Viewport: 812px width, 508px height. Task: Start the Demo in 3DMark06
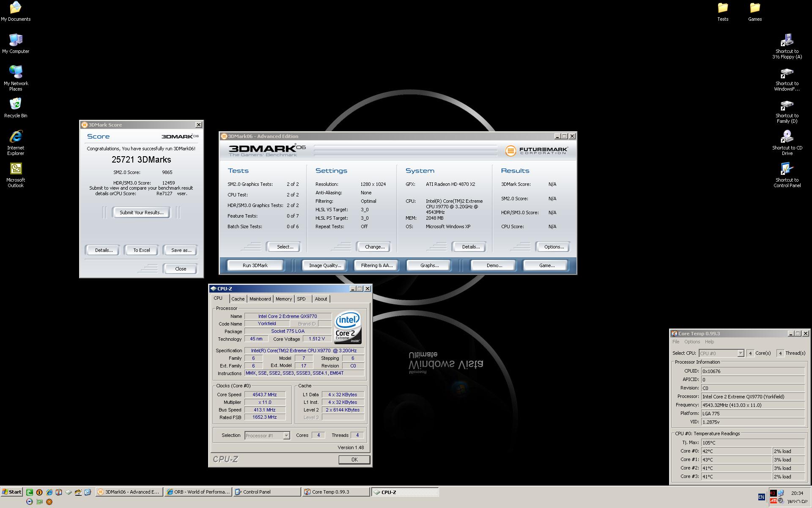tap(494, 265)
